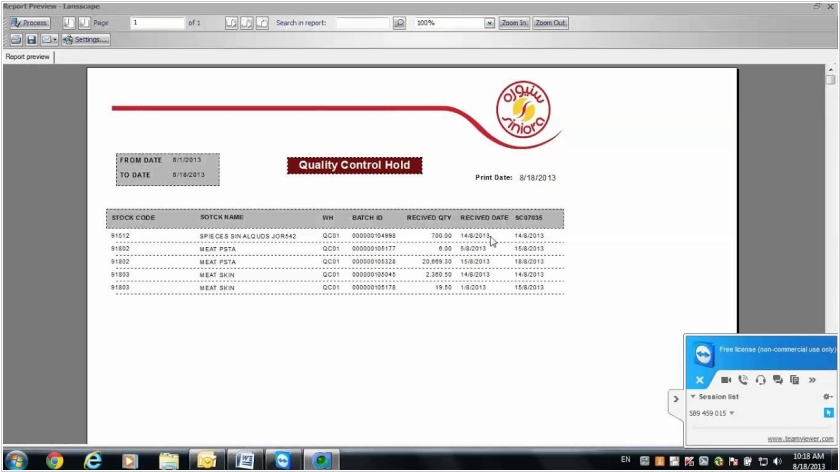The height and width of the screenshot is (472, 840).
Task: Start TeamViewer video camera
Action: [x=726, y=380]
